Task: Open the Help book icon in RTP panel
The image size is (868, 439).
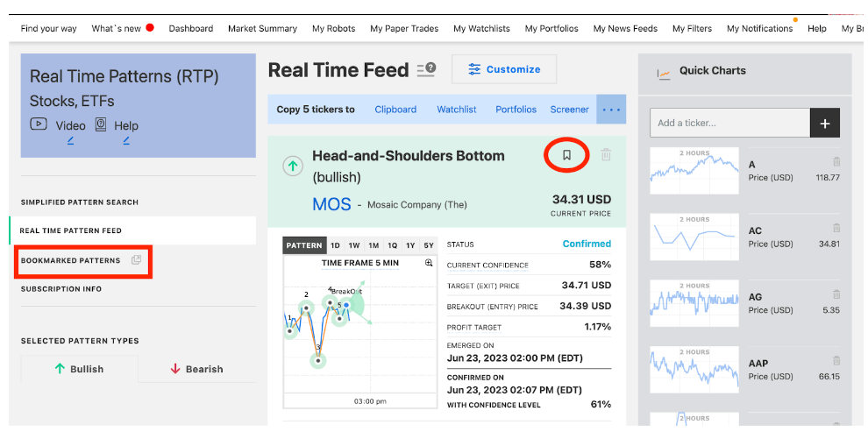Action: (100, 124)
